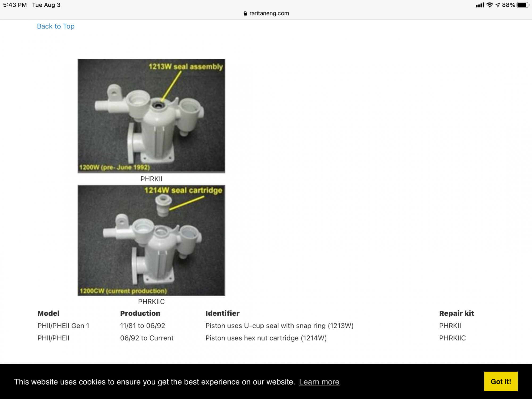Tap the 88% battery percentage text
Screen dimensions: 532x399
(x=508, y=5)
